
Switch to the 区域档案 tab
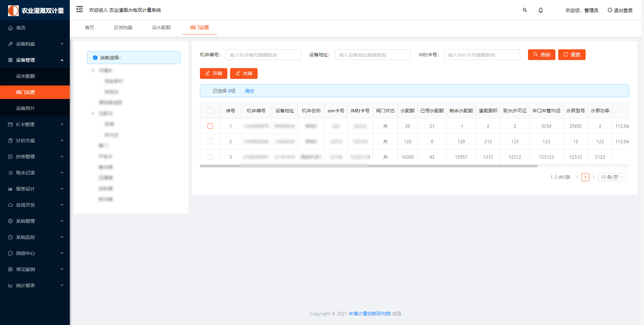tap(123, 28)
